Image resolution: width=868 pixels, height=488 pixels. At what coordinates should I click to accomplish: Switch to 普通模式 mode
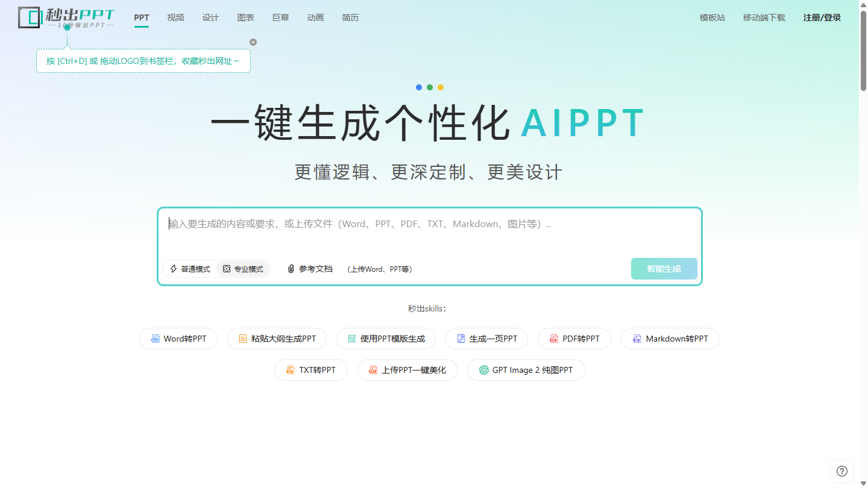[190, 269]
